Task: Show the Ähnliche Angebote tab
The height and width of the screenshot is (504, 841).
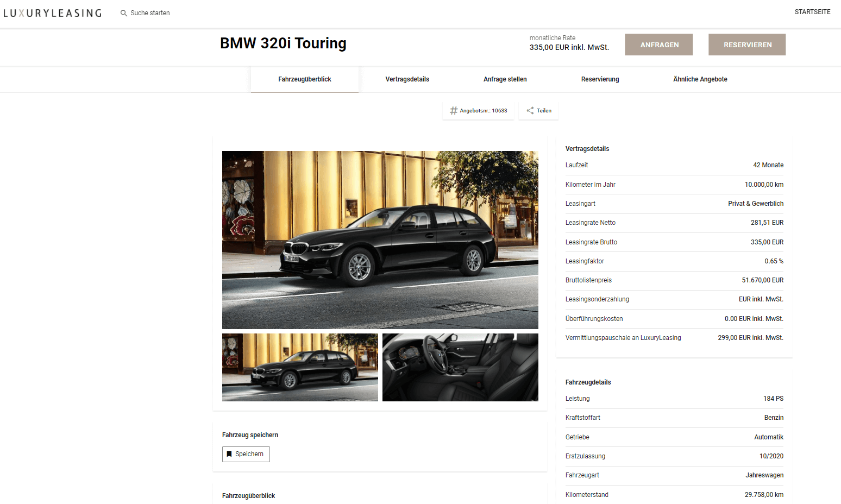Action: [x=700, y=79]
